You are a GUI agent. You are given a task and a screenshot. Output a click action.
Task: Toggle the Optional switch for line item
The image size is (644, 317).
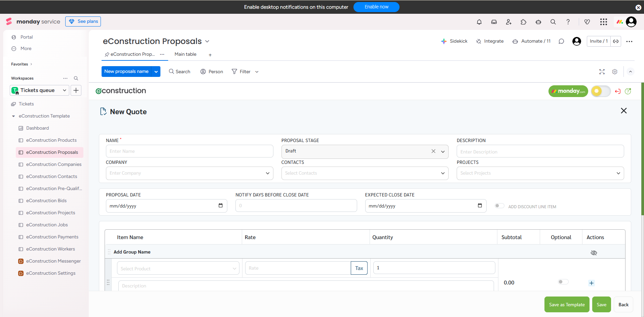563,282
